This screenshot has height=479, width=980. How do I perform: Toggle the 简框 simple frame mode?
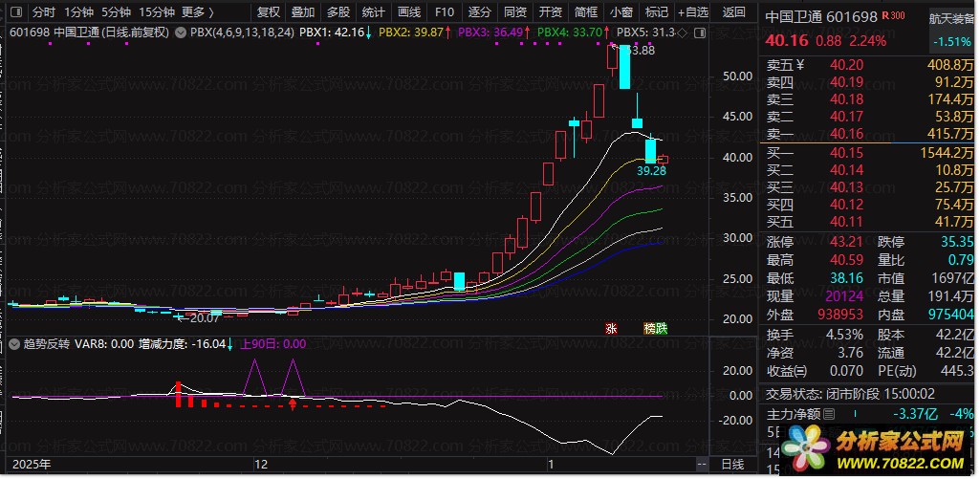[x=586, y=11]
